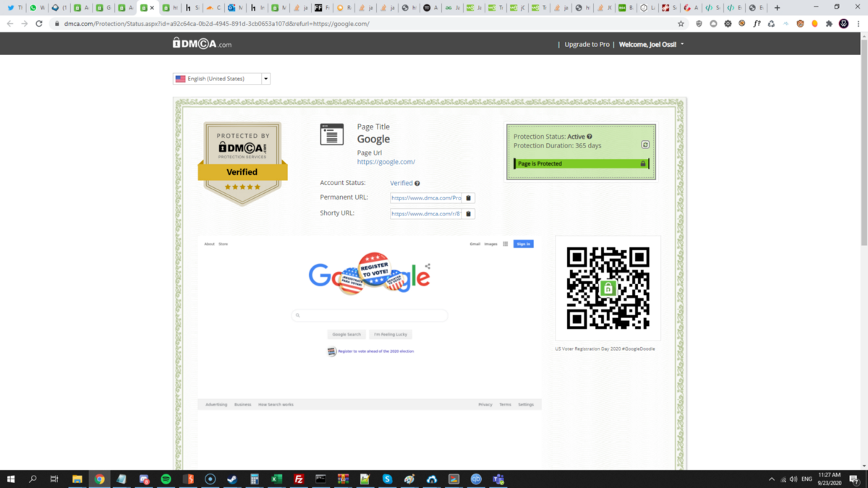Click the Google apps grid icon in preview
The height and width of the screenshot is (488, 868).
506,244
